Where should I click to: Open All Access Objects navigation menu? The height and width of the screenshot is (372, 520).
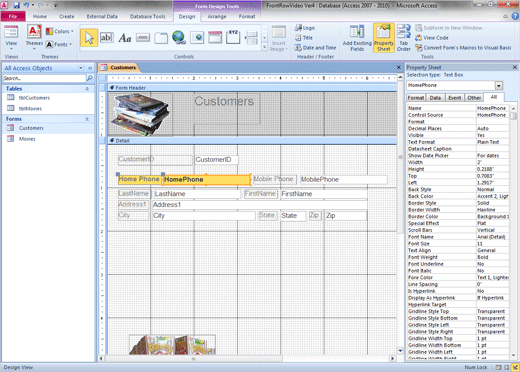pos(81,68)
